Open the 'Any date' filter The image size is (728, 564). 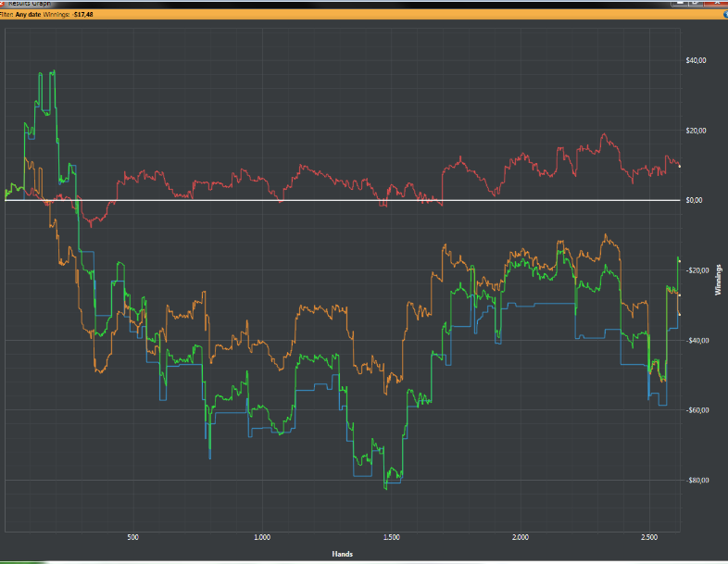point(28,15)
